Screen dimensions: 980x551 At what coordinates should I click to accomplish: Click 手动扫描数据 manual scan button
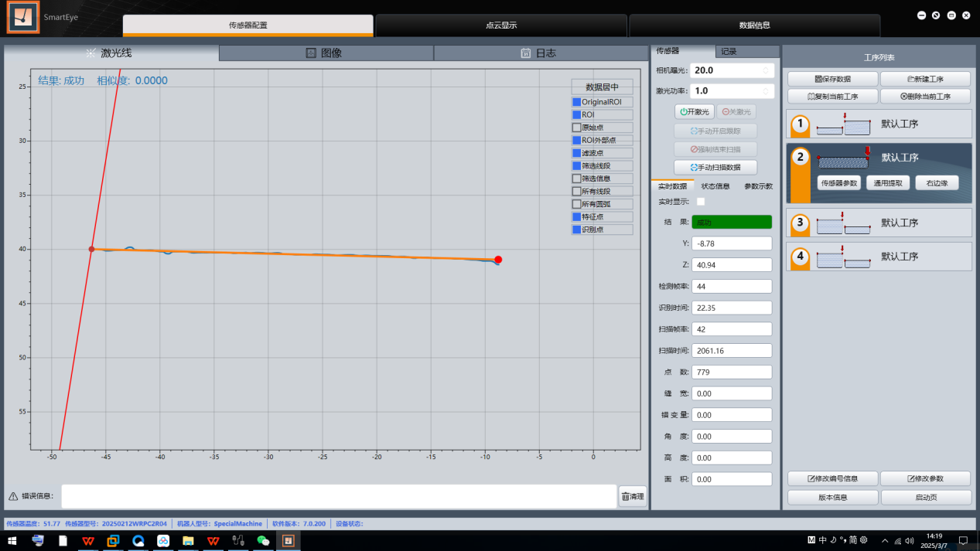pyautogui.click(x=715, y=167)
